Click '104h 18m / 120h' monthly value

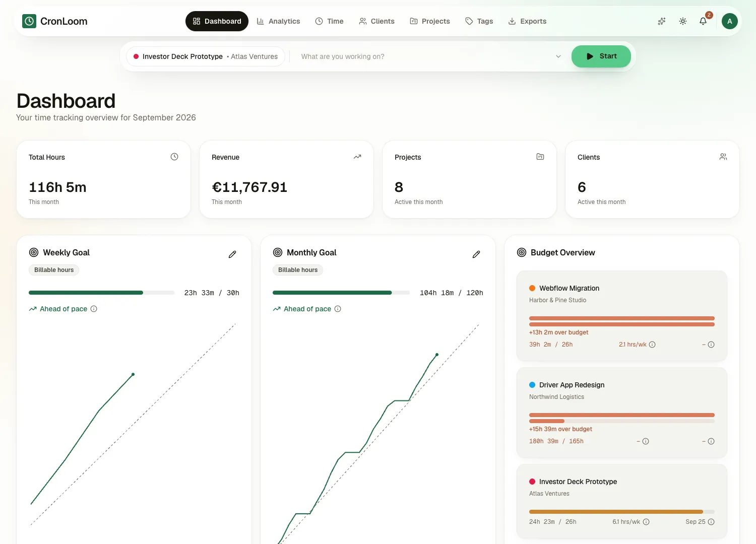point(452,293)
